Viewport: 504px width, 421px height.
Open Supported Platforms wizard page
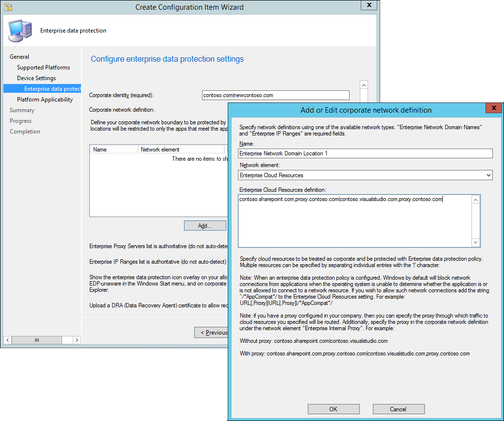pyautogui.click(x=43, y=67)
